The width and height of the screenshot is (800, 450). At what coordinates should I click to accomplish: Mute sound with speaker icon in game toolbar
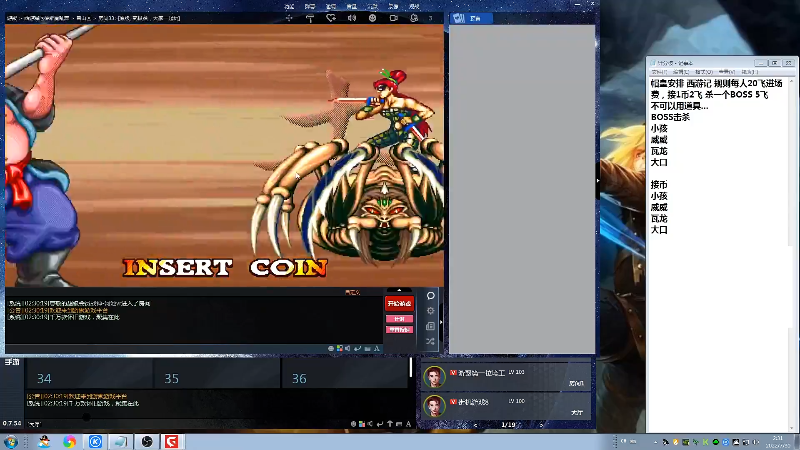pyautogui.click(x=352, y=18)
